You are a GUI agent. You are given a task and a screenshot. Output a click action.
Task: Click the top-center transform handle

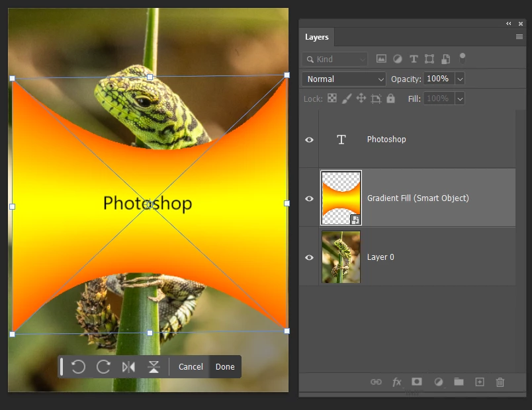[150, 77]
